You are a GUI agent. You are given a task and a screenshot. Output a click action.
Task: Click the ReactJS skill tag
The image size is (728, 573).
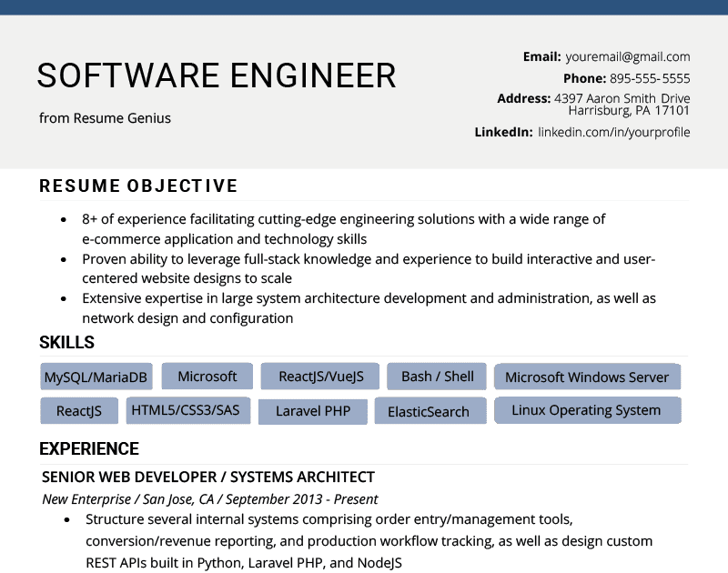pyautogui.click(x=79, y=410)
